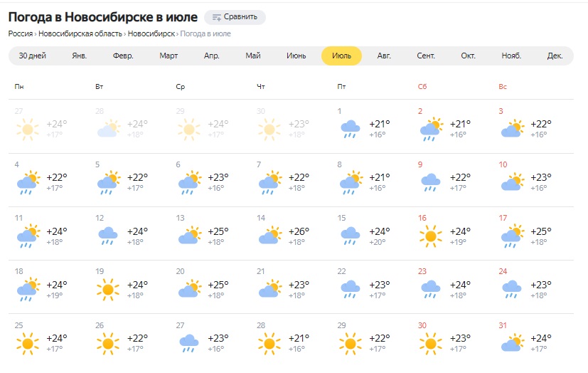Screen dimensions: 588x373
Task: Select the 30 дней tab
Action: [x=33, y=56]
